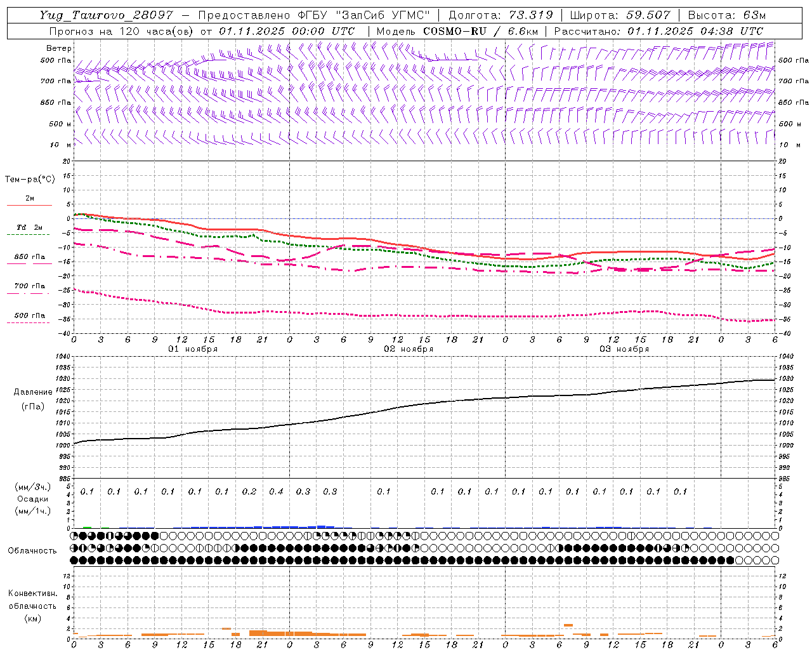Select the '850 гПа' temperature legend entry
Viewport: 812px width, 650px height.
tap(30, 257)
